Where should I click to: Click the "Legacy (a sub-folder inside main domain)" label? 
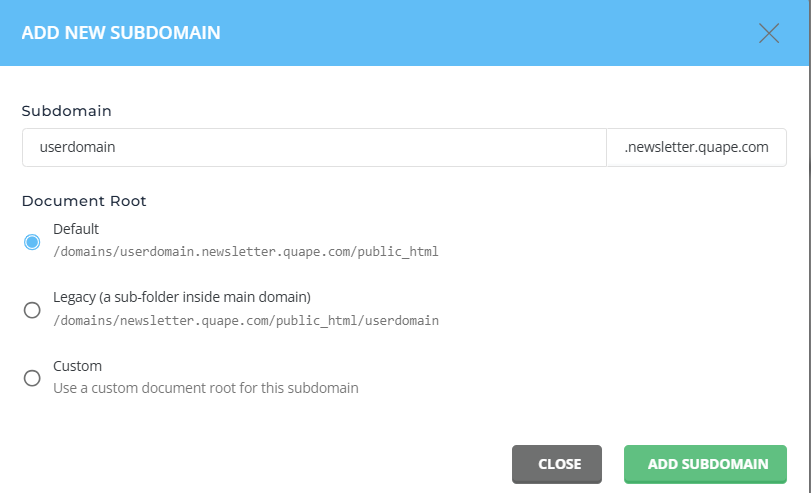(182, 297)
